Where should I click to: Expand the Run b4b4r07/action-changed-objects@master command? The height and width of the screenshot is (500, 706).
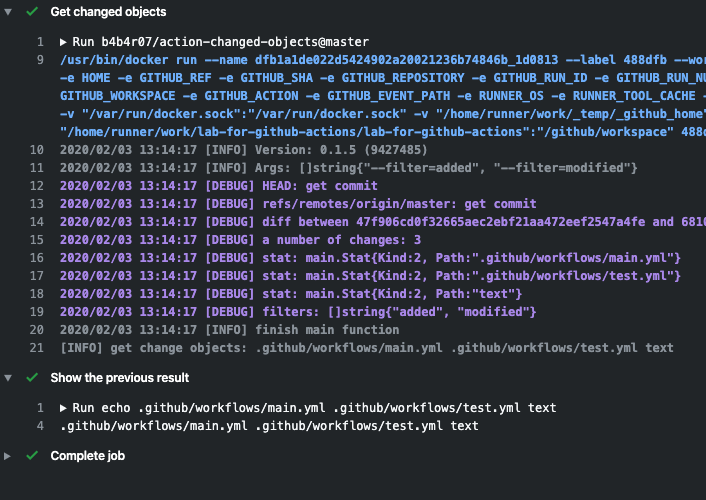tap(63, 42)
